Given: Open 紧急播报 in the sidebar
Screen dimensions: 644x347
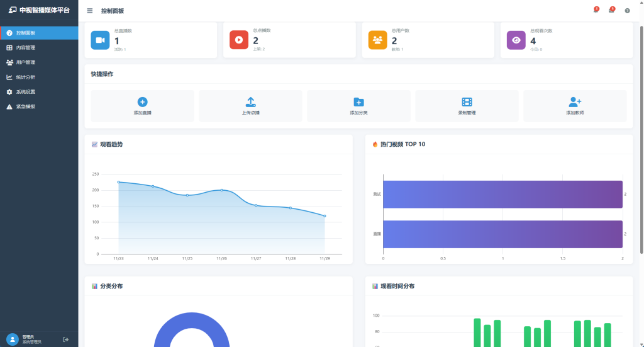Looking at the screenshot, I should [x=39, y=107].
